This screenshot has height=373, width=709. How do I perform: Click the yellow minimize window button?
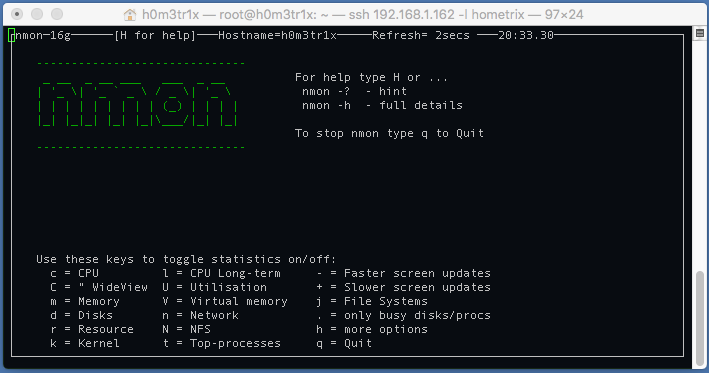[x=37, y=14]
